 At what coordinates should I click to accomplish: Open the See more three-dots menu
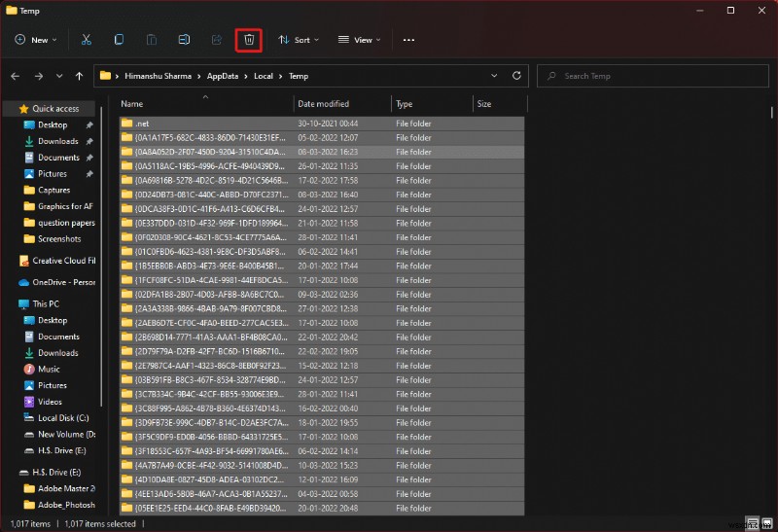pyautogui.click(x=408, y=40)
